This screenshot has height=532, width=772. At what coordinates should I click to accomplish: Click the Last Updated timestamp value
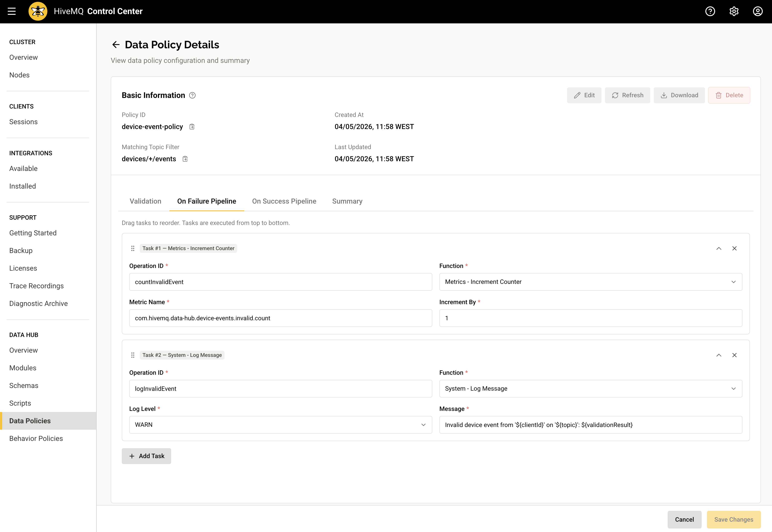pyautogui.click(x=374, y=159)
